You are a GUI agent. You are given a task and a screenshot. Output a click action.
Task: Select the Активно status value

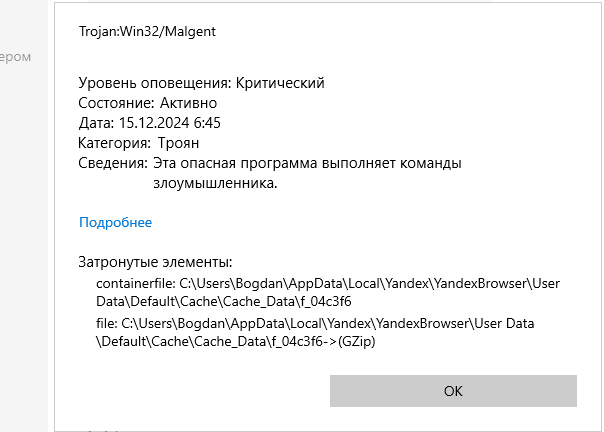[187, 102]
